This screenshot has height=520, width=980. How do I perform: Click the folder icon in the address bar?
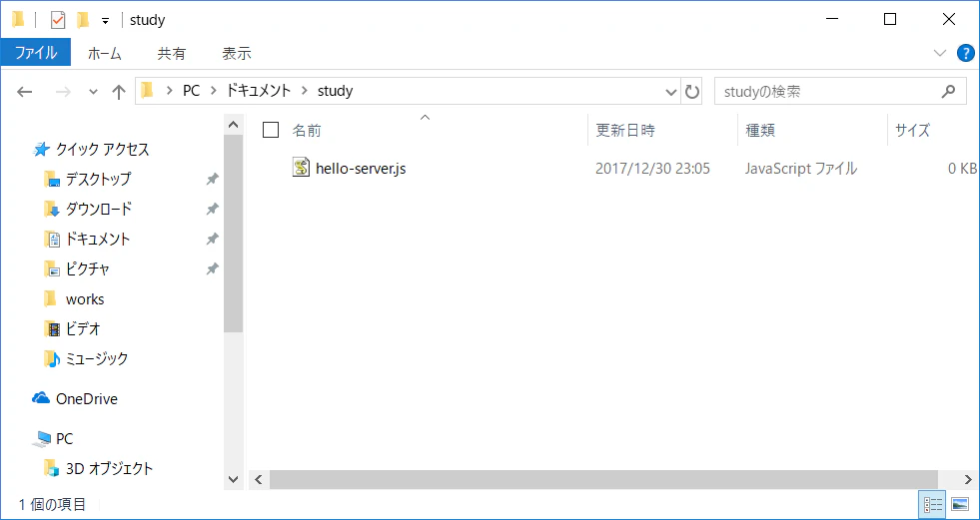(147, 91)
